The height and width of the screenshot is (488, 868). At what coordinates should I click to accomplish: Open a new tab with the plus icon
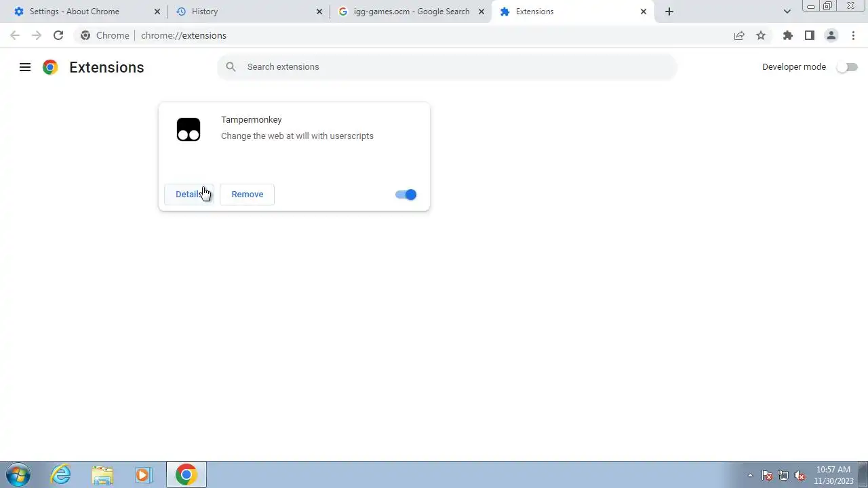click(669, 12)
